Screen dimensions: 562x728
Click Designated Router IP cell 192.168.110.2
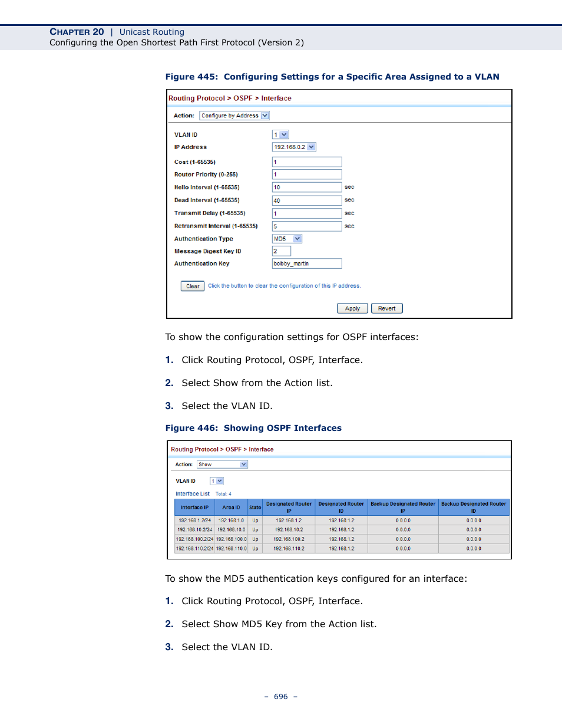pyautogui.click(x=289, y=549)
